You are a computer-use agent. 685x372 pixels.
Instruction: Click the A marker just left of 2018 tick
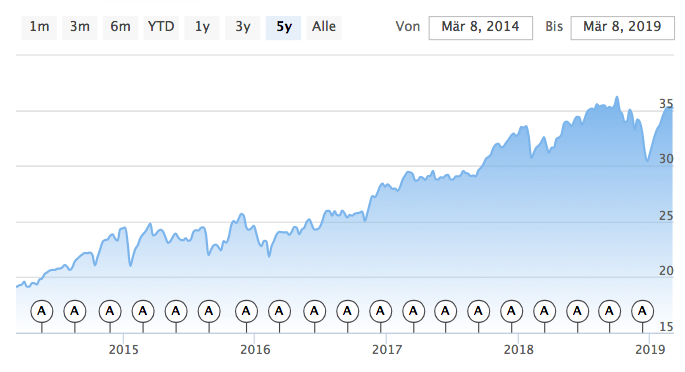511,311
